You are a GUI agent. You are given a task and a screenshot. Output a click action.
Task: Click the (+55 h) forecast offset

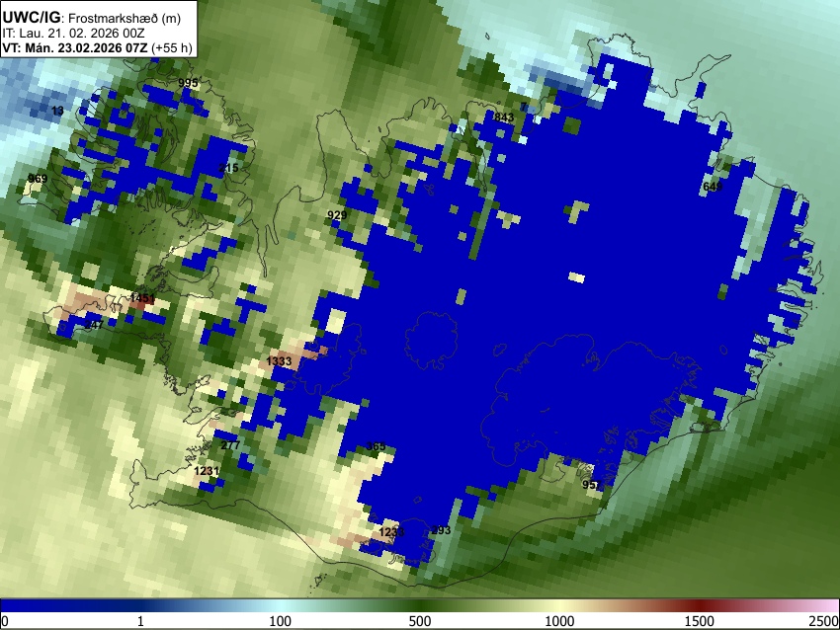(171, 47)
